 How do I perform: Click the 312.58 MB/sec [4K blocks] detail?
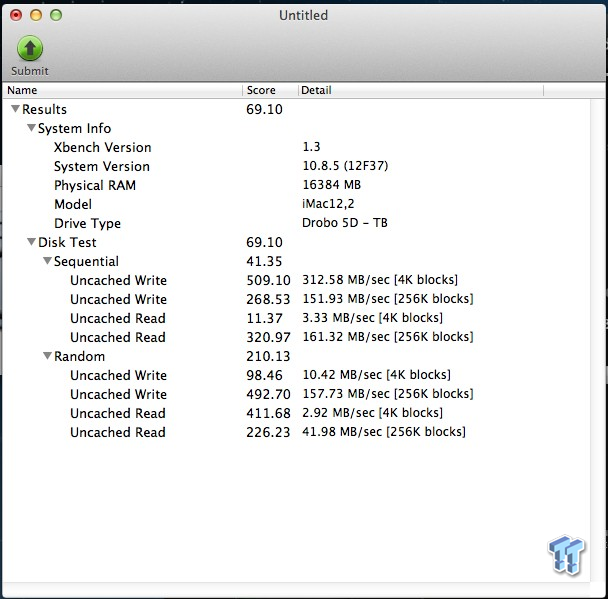[380, 280]
